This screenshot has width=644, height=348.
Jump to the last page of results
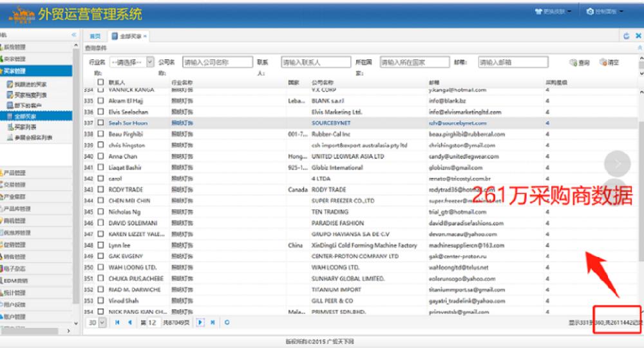point(213,322)
